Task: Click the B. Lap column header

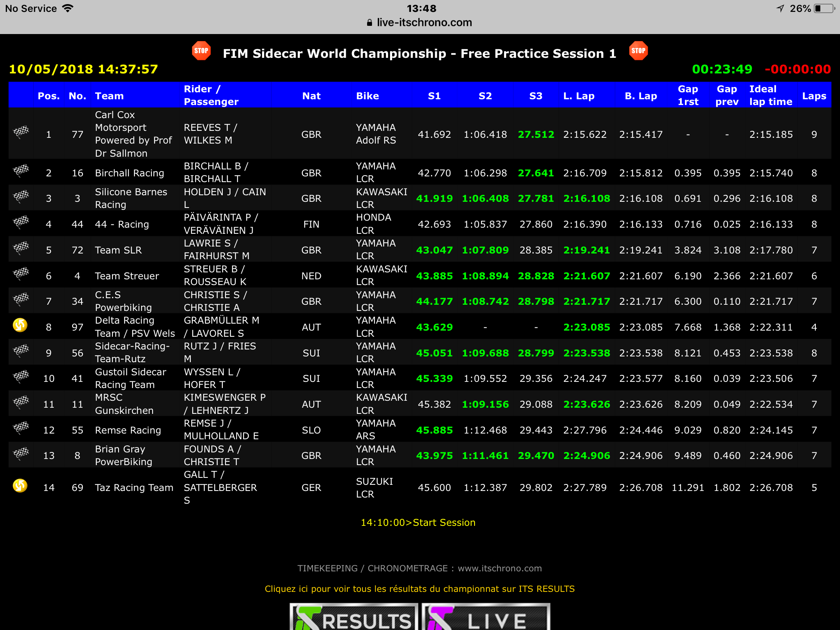Action: 641,96
